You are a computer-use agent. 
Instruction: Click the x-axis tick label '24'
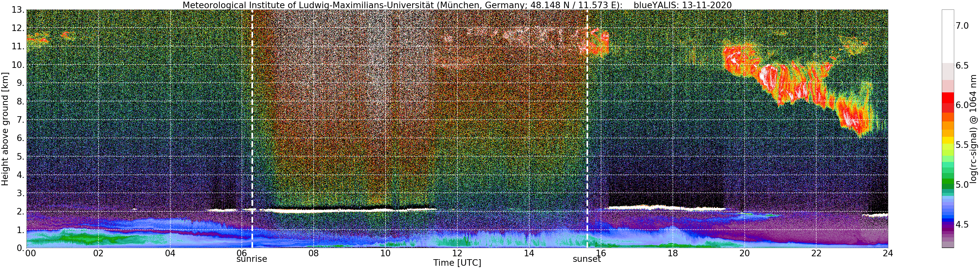[x=888, y=253]
